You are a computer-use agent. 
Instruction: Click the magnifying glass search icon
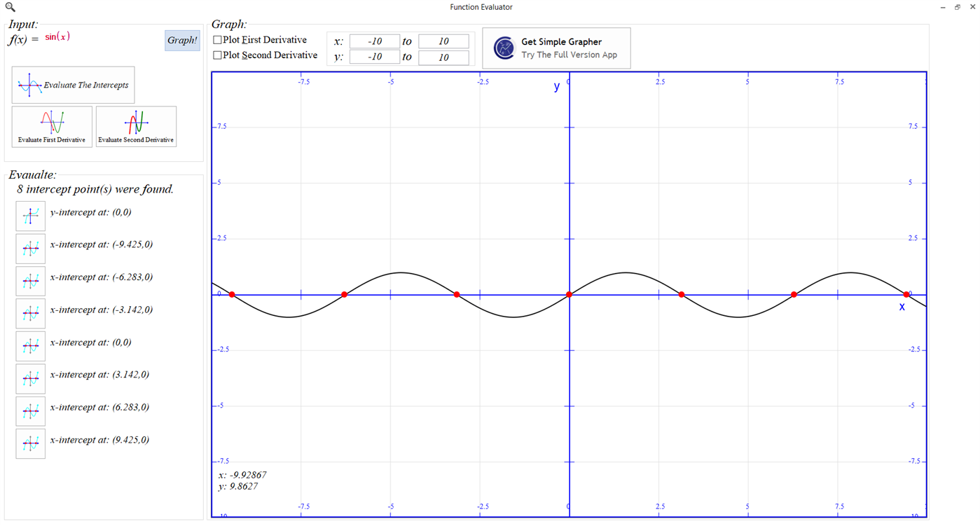(8, 6)
